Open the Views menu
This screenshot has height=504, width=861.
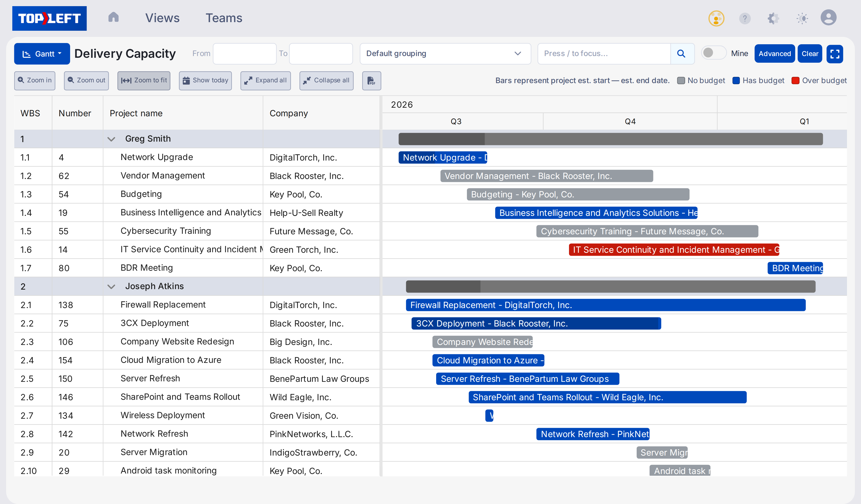(x=162, y=18)
